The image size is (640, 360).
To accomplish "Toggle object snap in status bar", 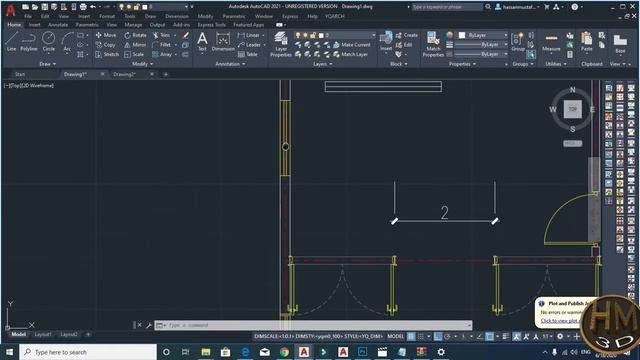I will click(x=489, y=336).
